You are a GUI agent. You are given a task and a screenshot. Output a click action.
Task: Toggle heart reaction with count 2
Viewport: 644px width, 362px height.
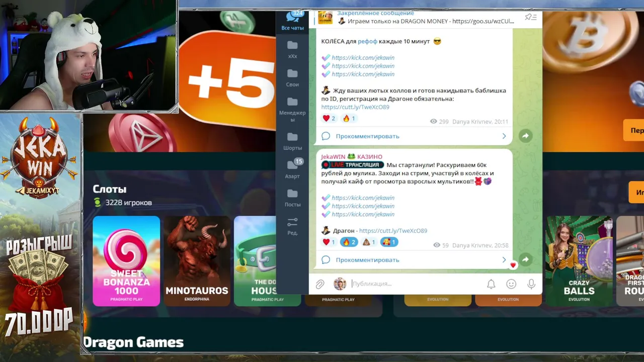(x=329, y=118)
